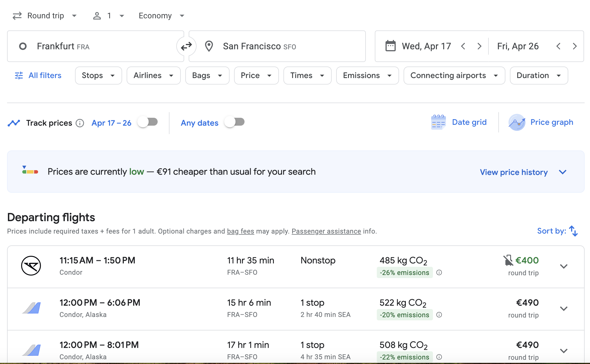
Task: Click the round trip arrows icon
Action: [17, 16]
